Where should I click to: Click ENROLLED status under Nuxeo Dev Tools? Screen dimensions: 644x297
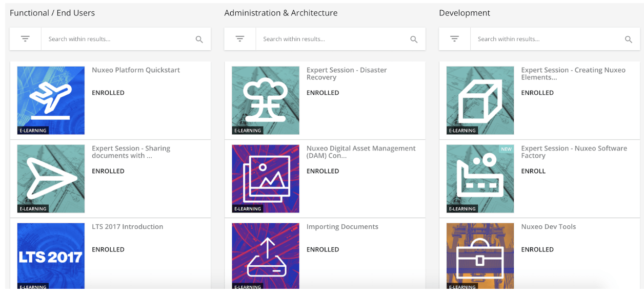pos(537,249)
